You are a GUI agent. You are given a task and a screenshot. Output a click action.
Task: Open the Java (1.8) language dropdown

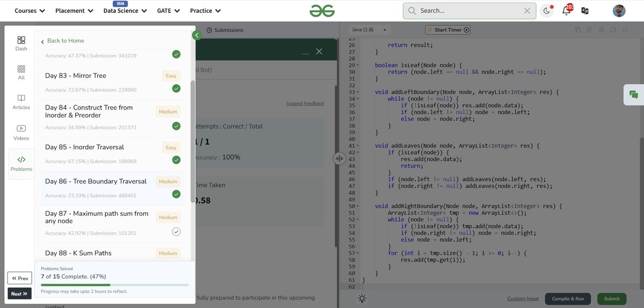370,30
